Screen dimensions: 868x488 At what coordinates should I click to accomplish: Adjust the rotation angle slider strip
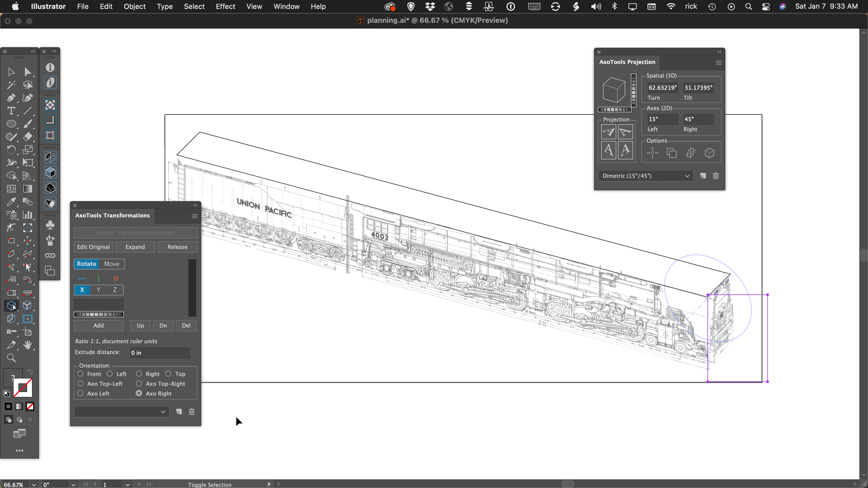(98, 314)
